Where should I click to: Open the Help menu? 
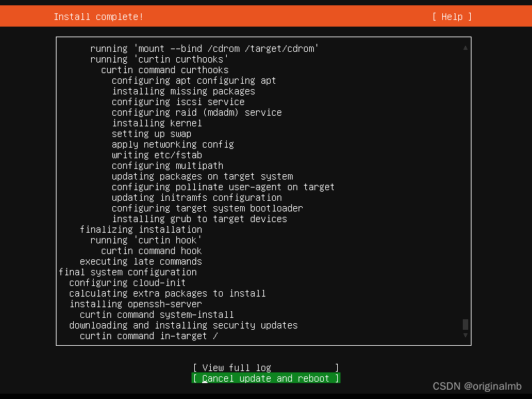(x=451, y=16)
